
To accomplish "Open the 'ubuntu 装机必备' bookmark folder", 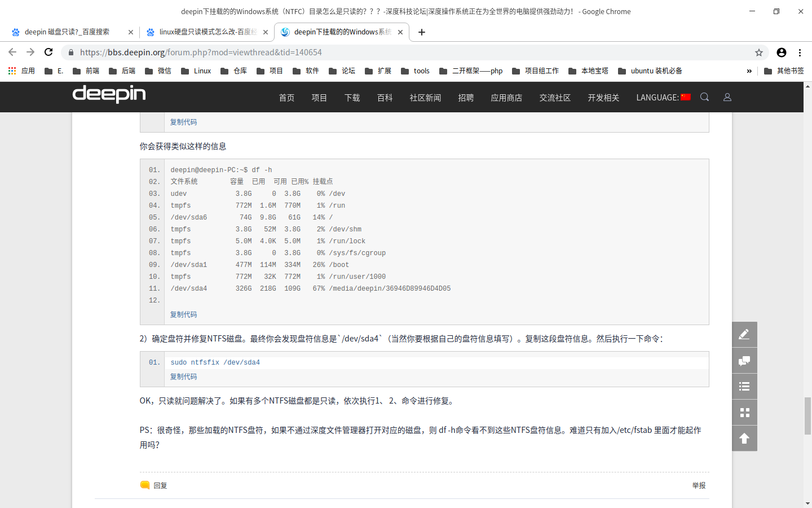I will [x=650, y=71].
